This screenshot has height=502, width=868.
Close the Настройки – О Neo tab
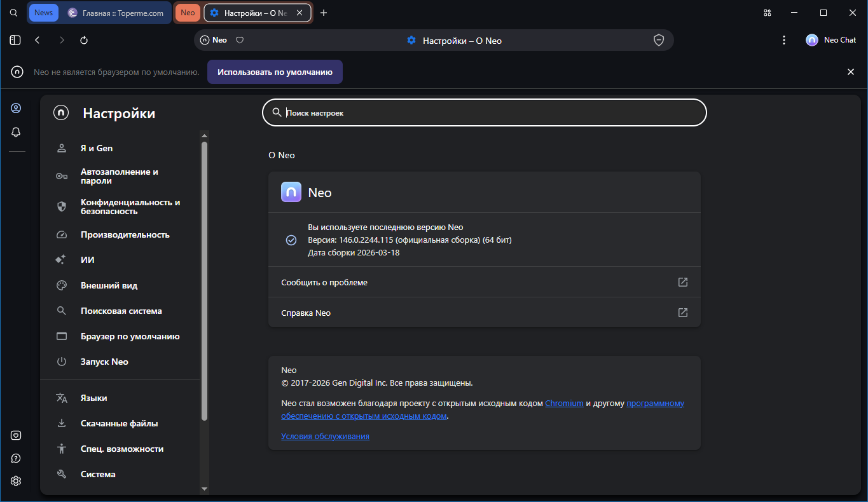point(300,13)
